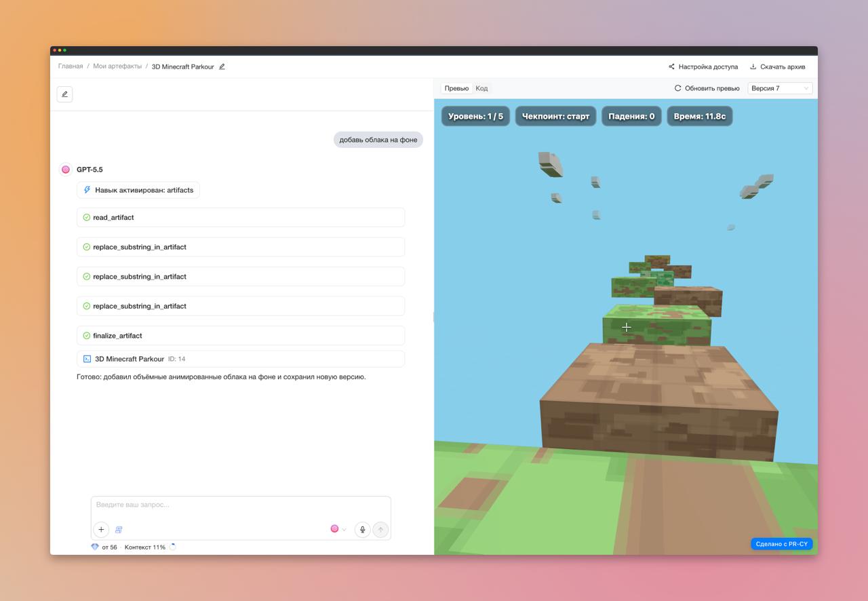868x601 pixels.
Task: Click the green check icon next to finalize_artifact
Action: pos(86,335)
